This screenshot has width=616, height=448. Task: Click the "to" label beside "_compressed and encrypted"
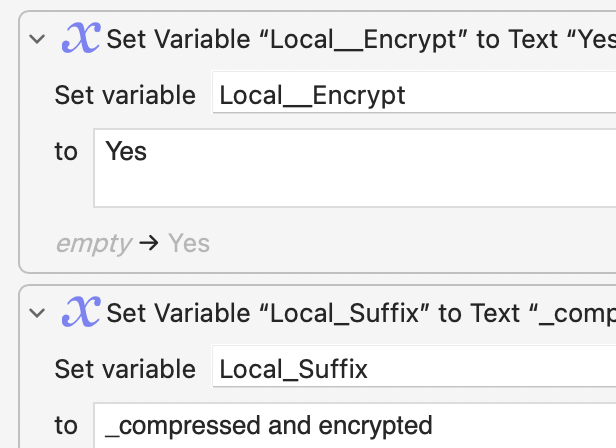(x=66, y=425)
